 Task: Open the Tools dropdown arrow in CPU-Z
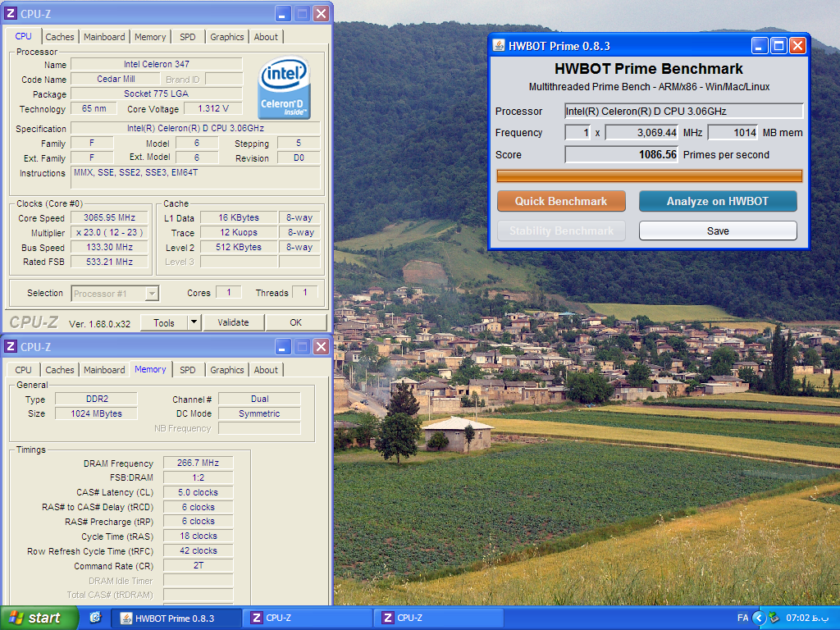tap(194, 322)
